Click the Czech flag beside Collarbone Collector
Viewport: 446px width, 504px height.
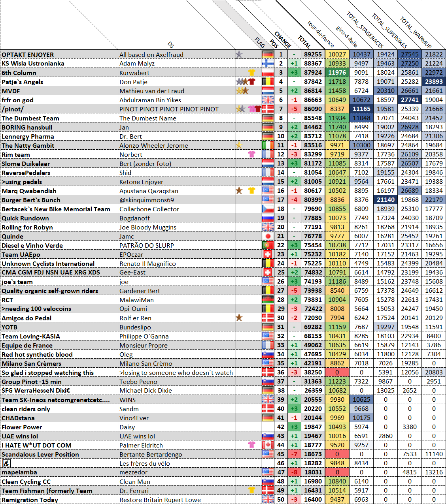(x=268, y=209)
